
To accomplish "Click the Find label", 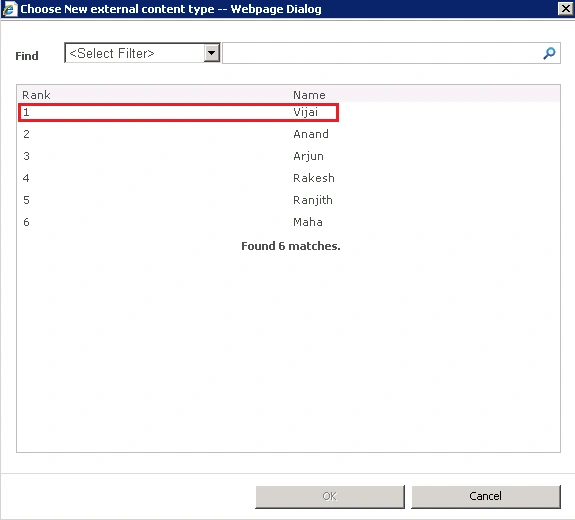I will click(x=27, y=56).
